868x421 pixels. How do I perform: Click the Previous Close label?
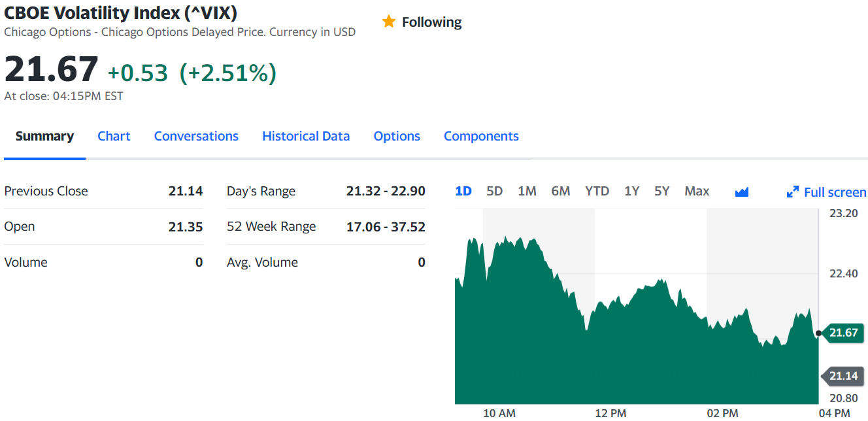pyautogui.click(x=46, y=191)
